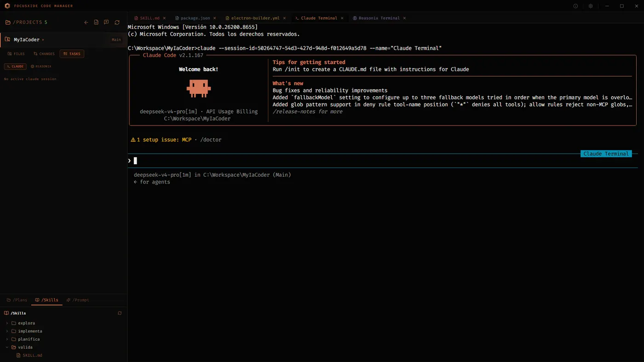
Task: Click the /Skills panel heading text
Action: point(18,313)
